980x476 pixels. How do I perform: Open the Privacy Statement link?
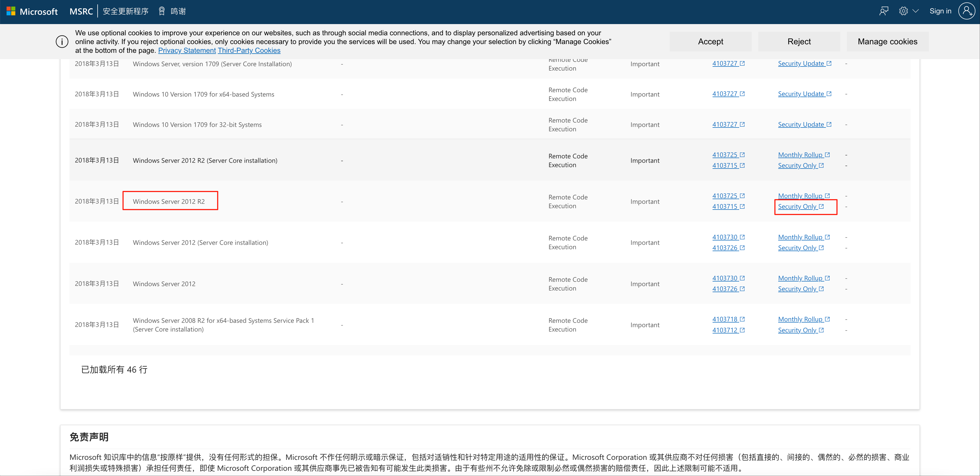click(x=187, y=50)
